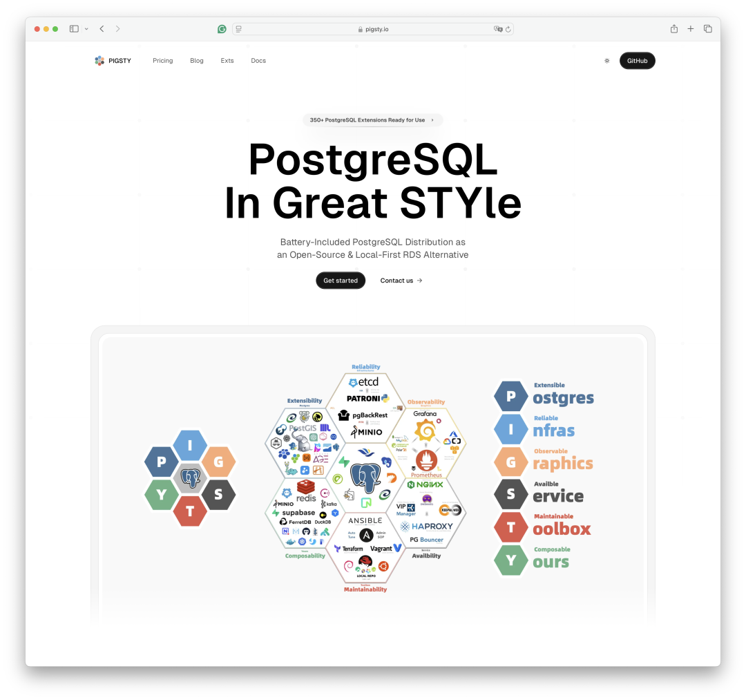This screenshot has height=700, width=746.
Task: Click the PIGSTY logo in navbar
Action: pos(113,60)
